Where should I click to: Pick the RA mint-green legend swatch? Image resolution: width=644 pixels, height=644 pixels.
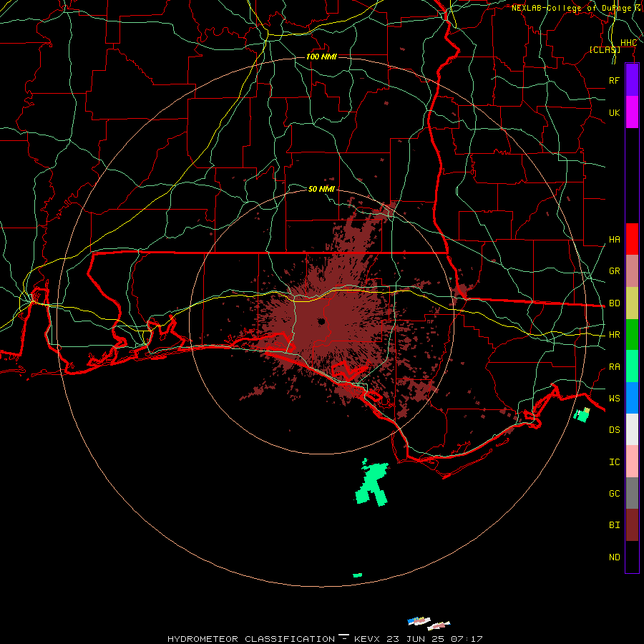[632, 366]
